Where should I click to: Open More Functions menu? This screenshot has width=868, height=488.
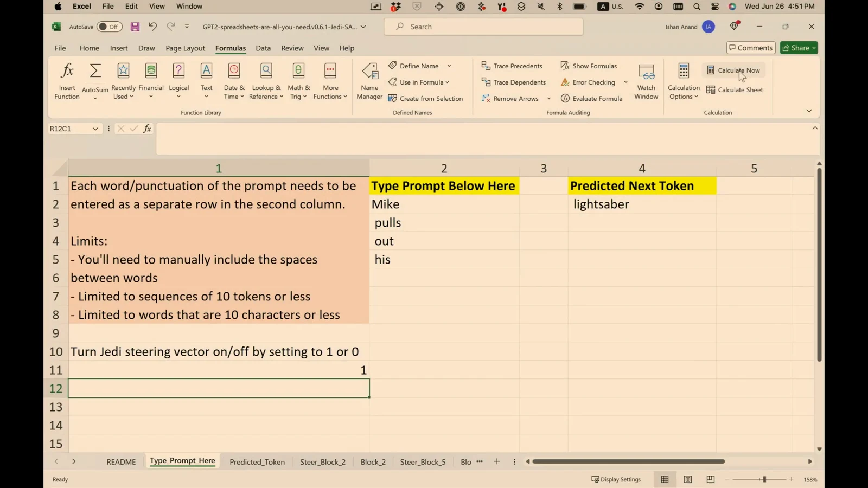(x=330, y=81)
